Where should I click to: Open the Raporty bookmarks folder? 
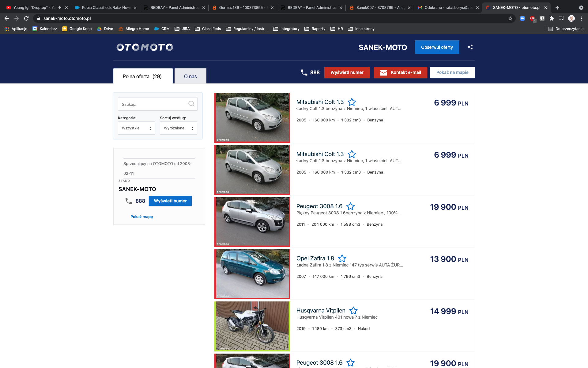click(x=315, y=29)
